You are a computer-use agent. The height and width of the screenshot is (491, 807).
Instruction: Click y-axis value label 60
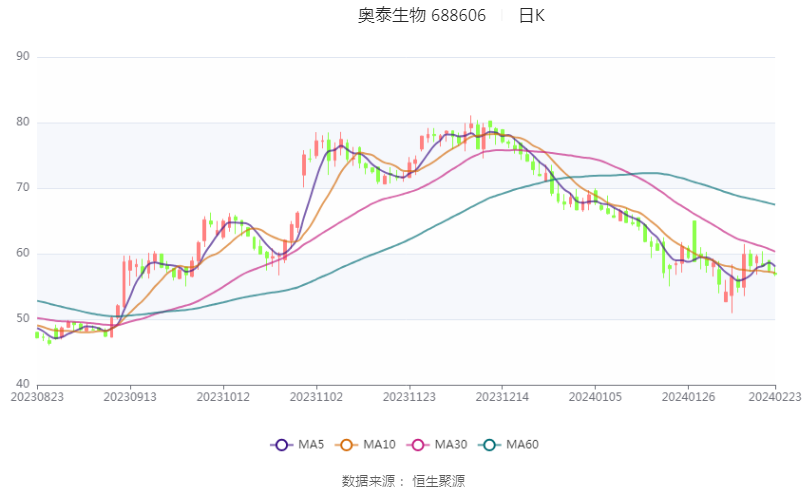click(23, 253)
